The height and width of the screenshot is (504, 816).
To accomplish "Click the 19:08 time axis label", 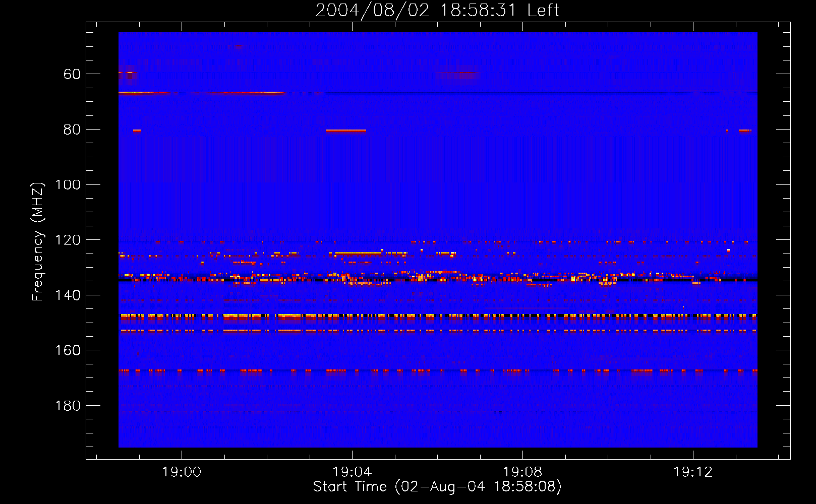I will (x=522, y=472).
